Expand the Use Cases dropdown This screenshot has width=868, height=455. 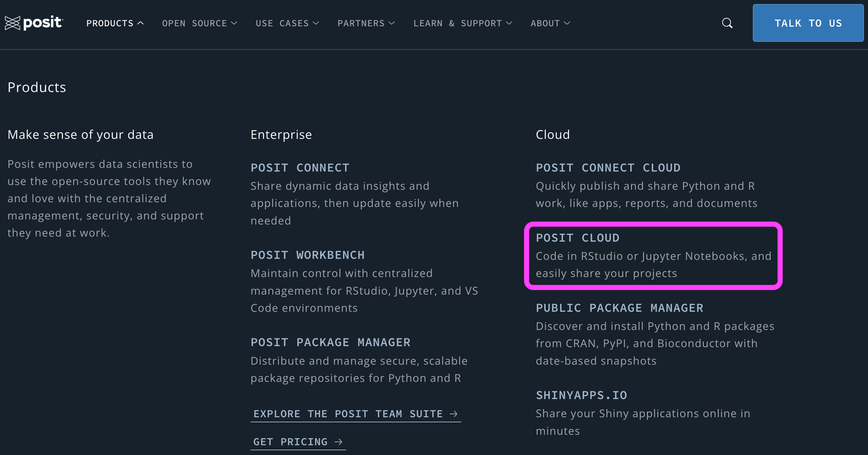pyautogui.click(x=288, y=23)
